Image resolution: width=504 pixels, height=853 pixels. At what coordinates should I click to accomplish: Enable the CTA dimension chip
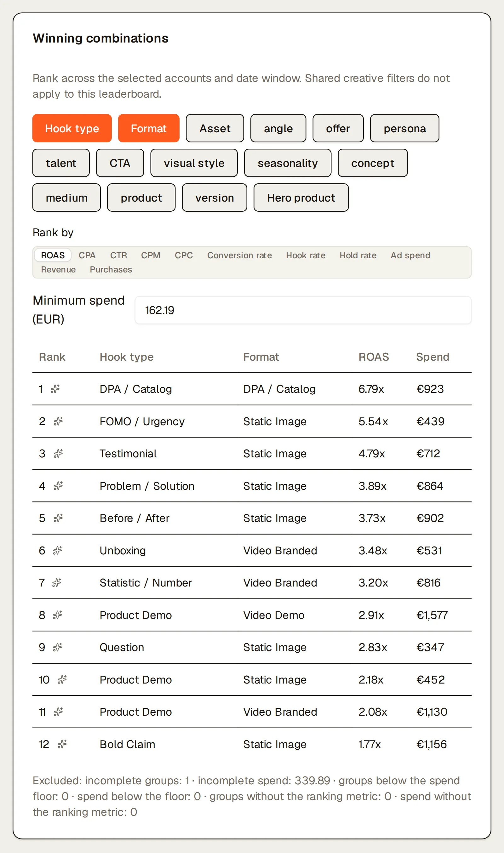tap(120, 163)
